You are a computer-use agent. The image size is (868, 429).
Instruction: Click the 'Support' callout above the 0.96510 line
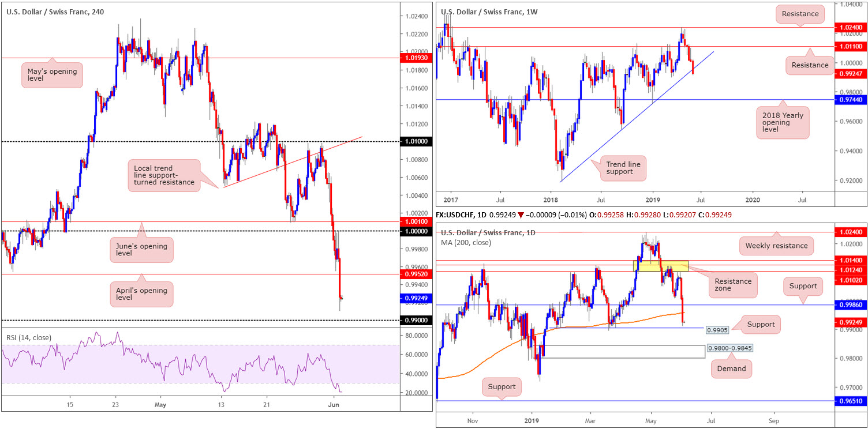[502, 387]
